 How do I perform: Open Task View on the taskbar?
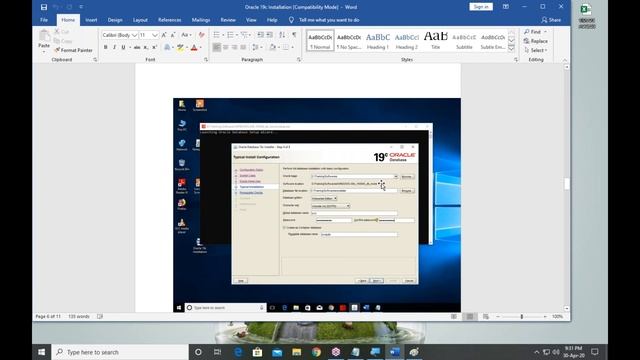tap(218, 352)
